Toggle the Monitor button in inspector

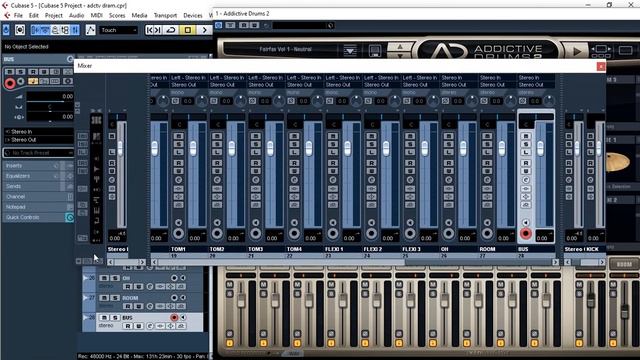(20, 82)
